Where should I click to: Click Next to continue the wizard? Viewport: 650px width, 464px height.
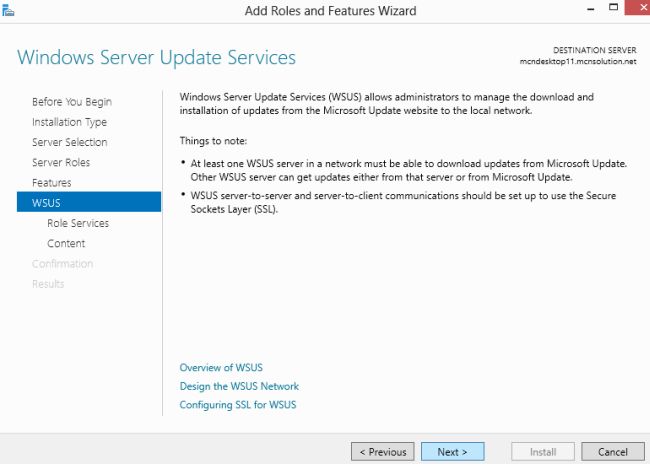pyautogui.click(x=453, y=452)
